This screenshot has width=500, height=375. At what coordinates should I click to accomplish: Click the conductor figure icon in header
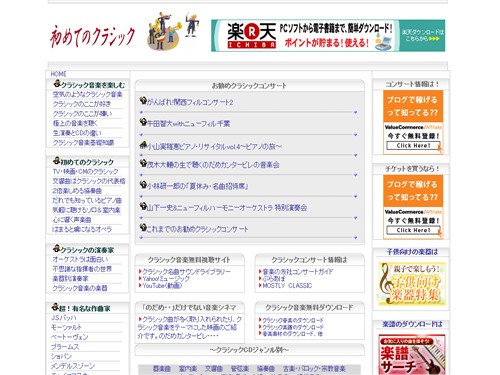tap(192, 24)
